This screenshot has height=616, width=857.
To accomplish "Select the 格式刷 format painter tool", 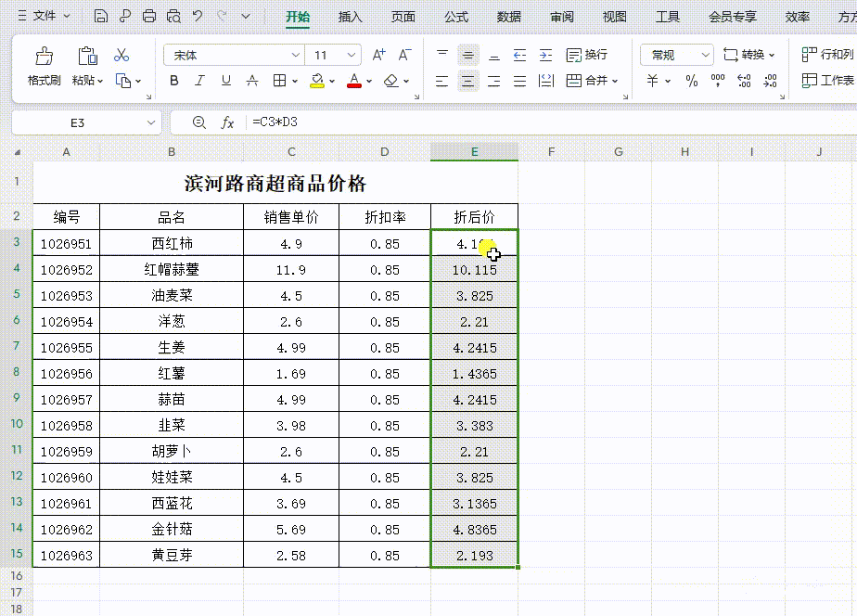I will pos(45,67).
